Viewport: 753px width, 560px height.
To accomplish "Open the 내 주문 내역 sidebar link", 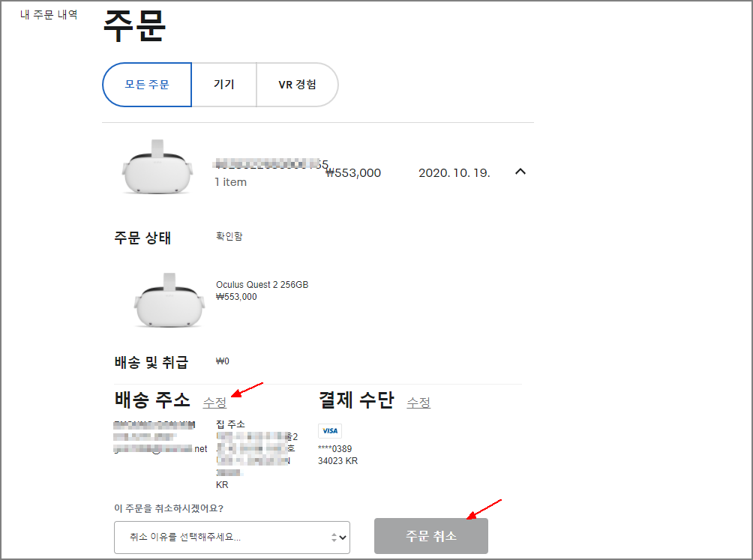I will 49,15.
